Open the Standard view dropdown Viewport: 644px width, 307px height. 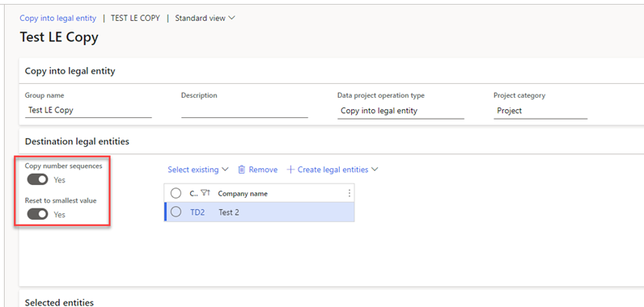click(x=205, y=18)
